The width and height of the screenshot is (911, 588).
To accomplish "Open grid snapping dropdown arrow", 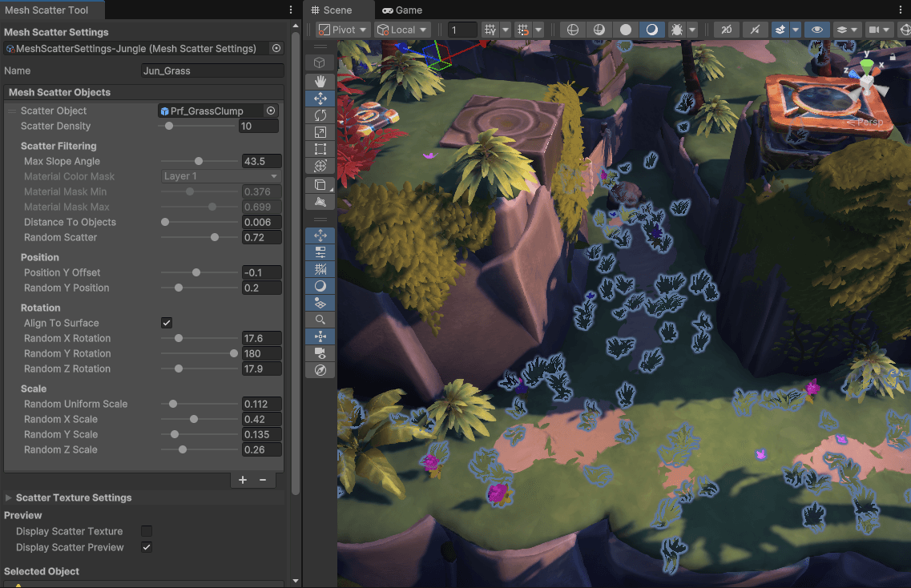I will pyautogui.click(x=538, y=30).
